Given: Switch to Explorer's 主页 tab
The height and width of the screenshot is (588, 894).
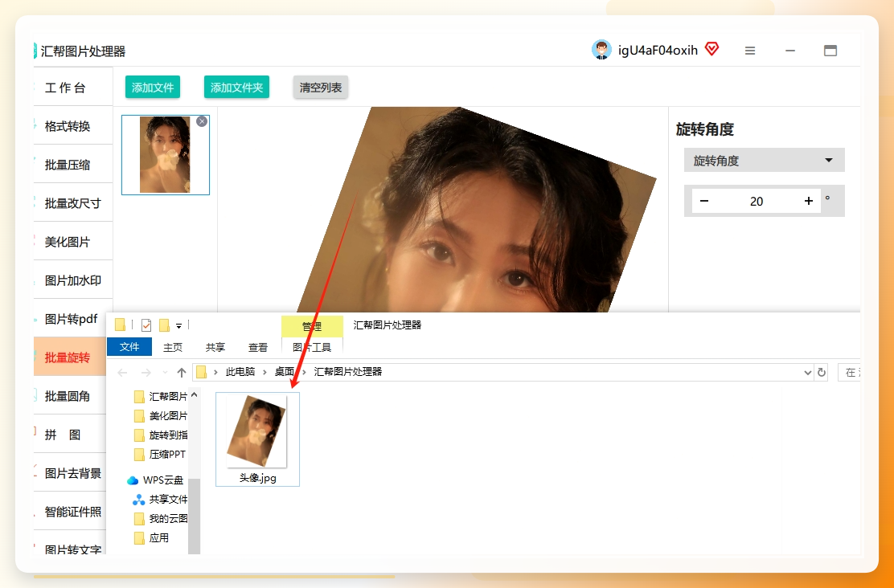Looking at the screenshot, I should coord(173,347).
